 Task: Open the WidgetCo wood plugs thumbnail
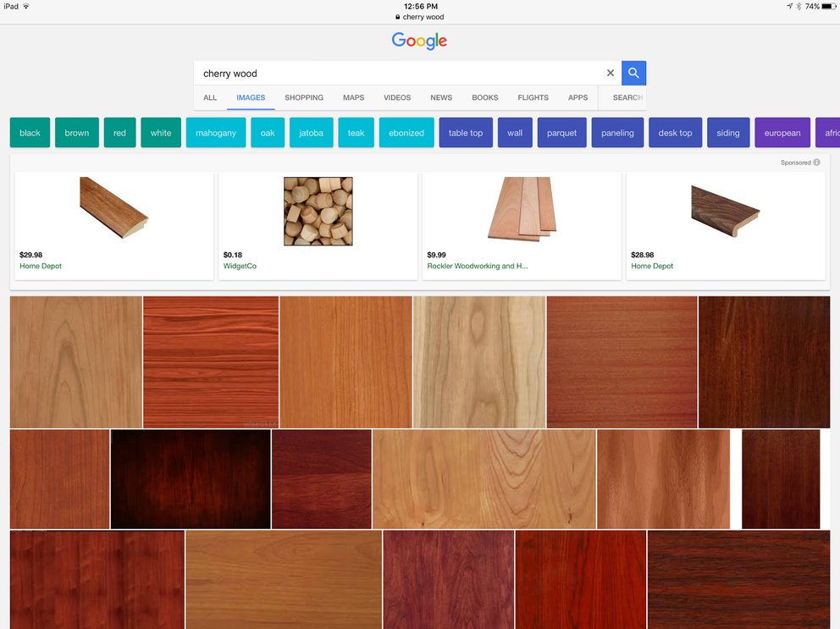[317, 212]
